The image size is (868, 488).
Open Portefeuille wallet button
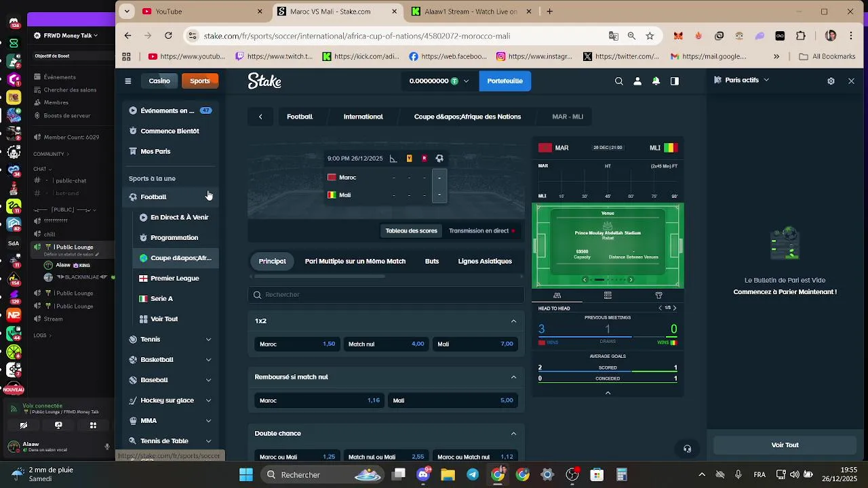(505, 81)
